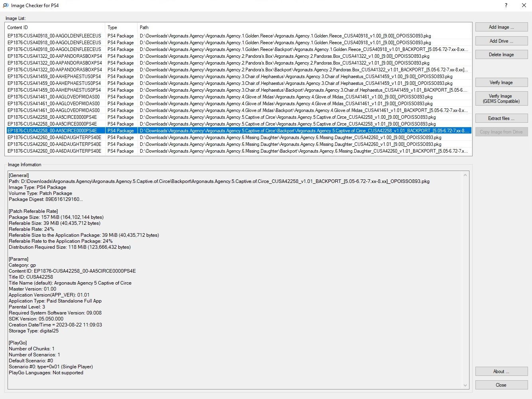The image size is (532, 399).
Task: Click the Verify Image button
Action: [x=501, y=83]
